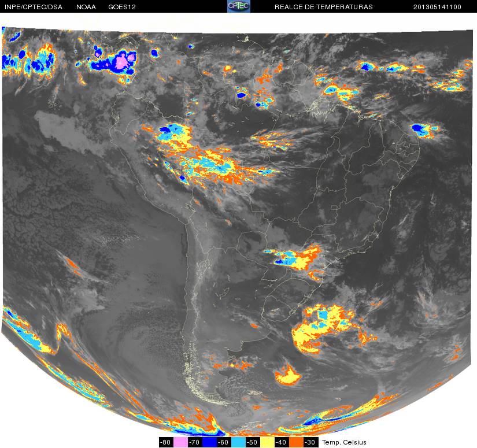
Task: Pick the dark blue legend swatch after -70
Action: click(209, 442)
